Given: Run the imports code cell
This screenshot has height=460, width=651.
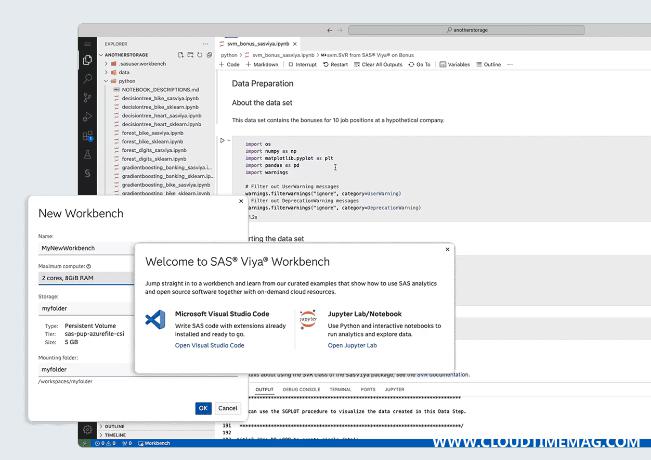Looking at the screenshot, I should pos(222,140).
